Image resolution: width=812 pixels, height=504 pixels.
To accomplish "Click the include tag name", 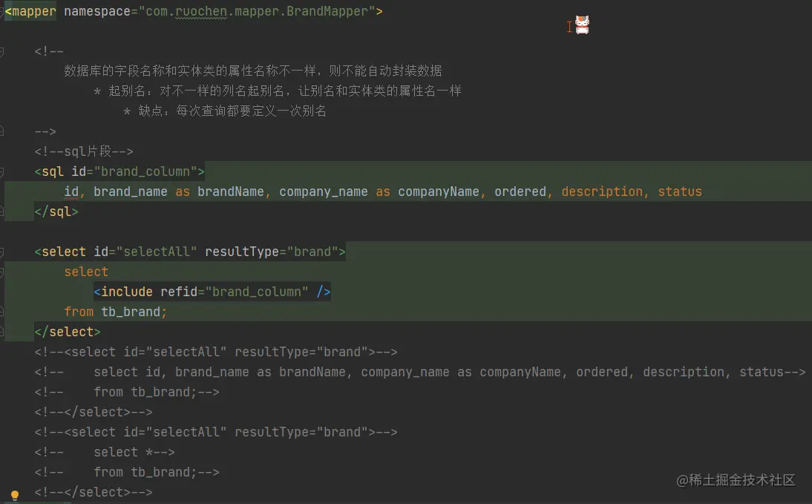I will (x=127, y=292).
